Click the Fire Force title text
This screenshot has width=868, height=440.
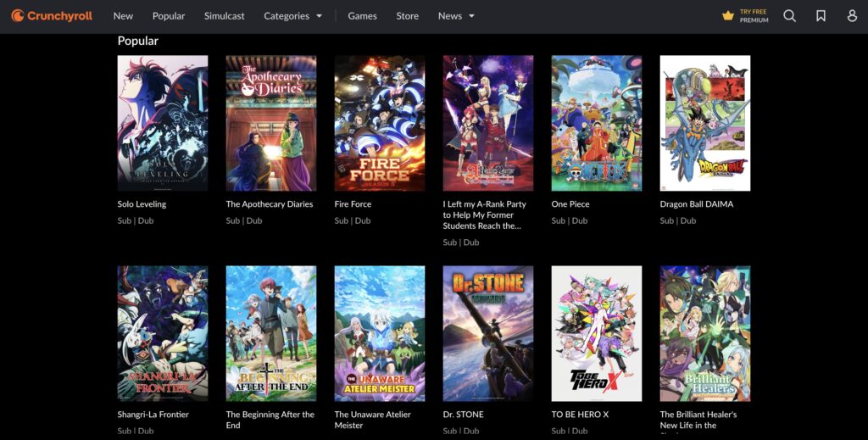353,204
